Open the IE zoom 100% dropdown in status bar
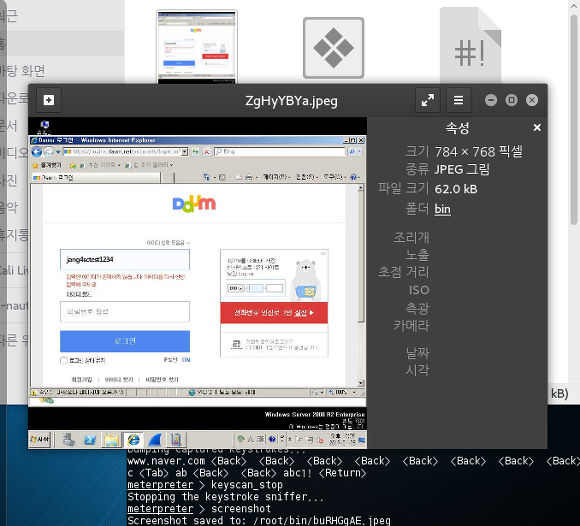This screenshot has width=580, height=526. click(x=354, y=392)
